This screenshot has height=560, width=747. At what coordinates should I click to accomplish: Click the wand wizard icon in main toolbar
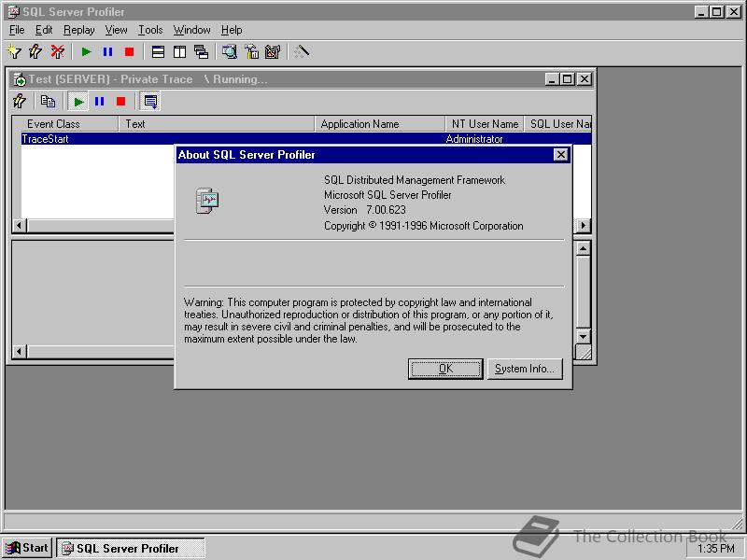point(302,51)
